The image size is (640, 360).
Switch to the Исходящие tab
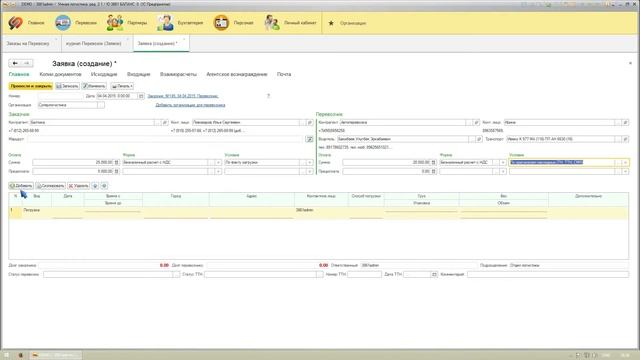point(104,74)
